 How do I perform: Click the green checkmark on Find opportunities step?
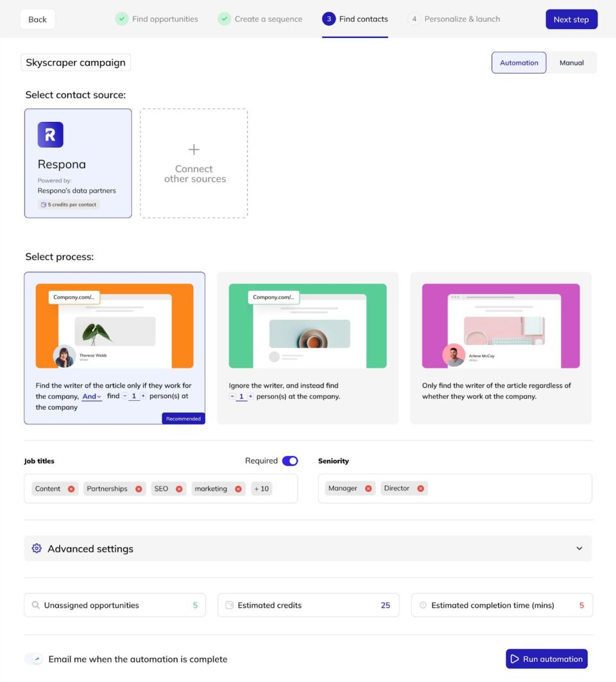[122, 19]
